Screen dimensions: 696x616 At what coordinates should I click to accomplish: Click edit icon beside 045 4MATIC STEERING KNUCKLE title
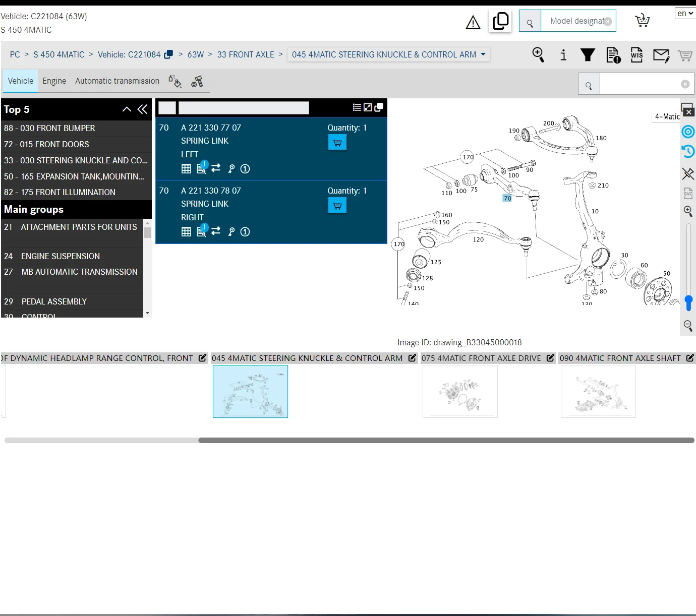412,358
